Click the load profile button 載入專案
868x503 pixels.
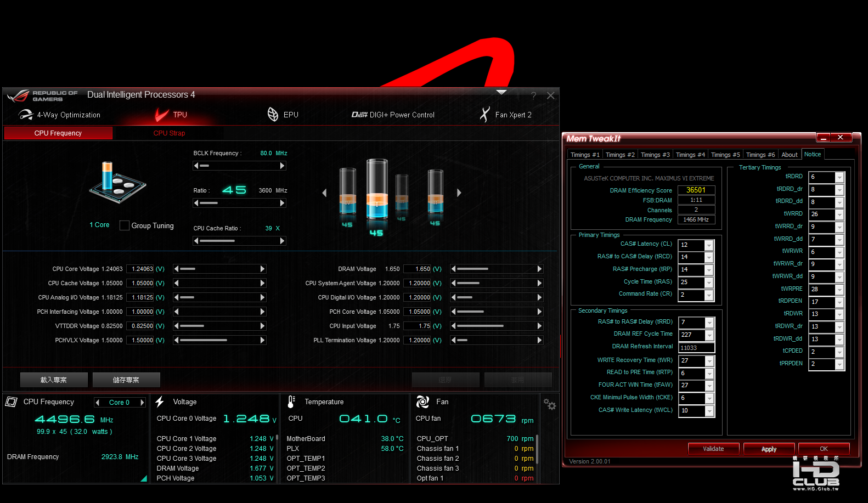point(54,380)
